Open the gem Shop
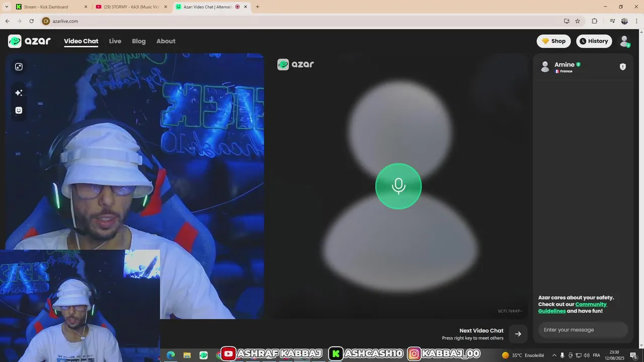The width and height of the screenshot is (644, 362). (x=553, y=41)
